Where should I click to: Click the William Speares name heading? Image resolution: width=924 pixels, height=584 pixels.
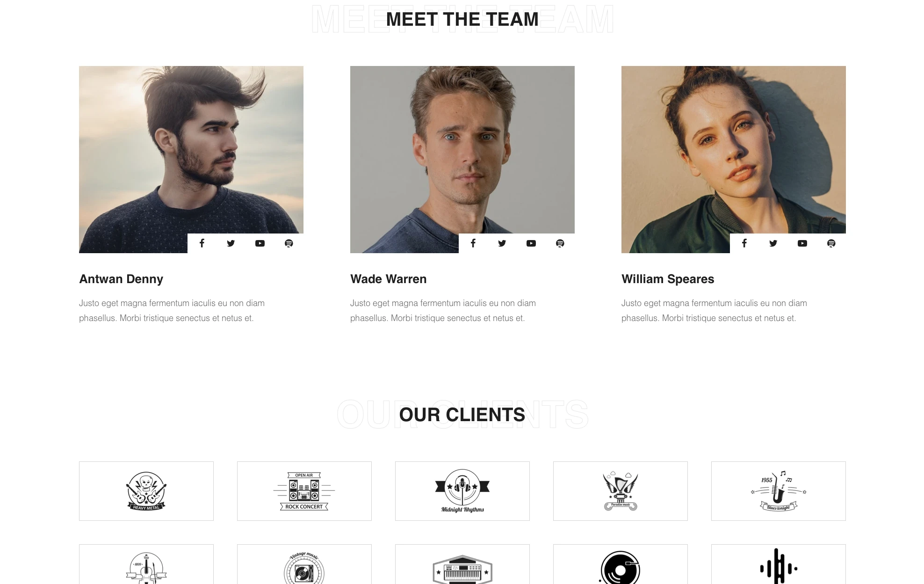click(668, 279)
